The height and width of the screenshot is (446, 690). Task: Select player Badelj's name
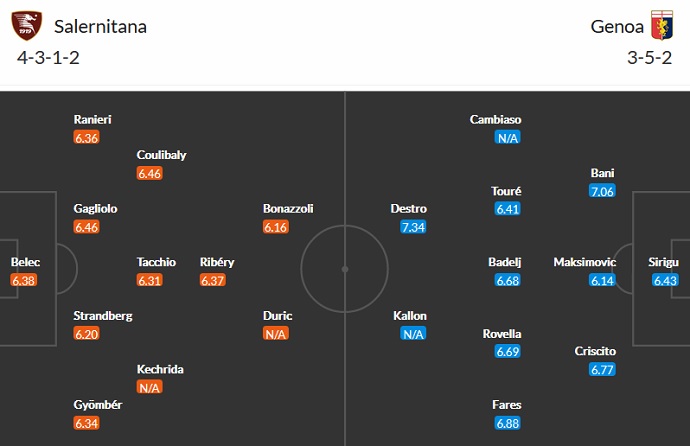click(x=505, y=262)
